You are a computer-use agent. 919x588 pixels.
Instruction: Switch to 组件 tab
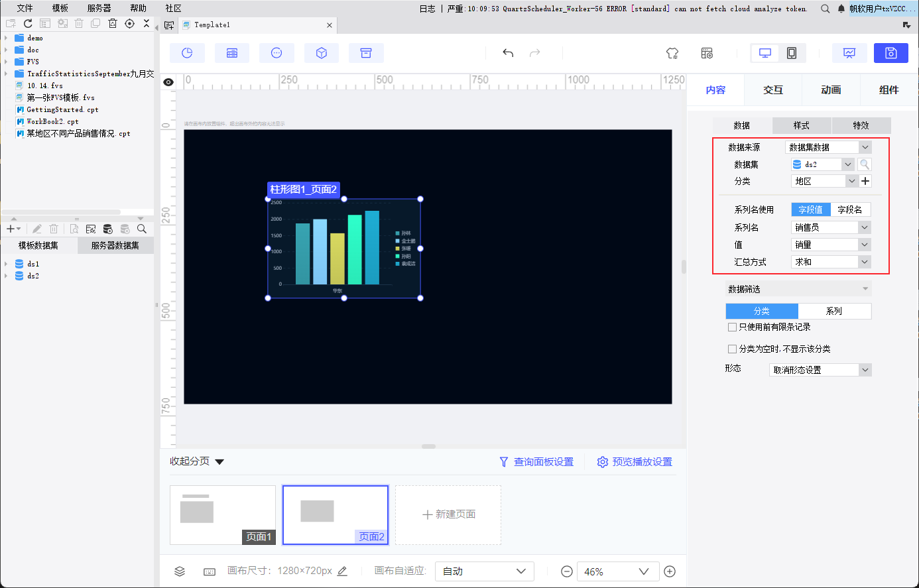click(889, 90)
